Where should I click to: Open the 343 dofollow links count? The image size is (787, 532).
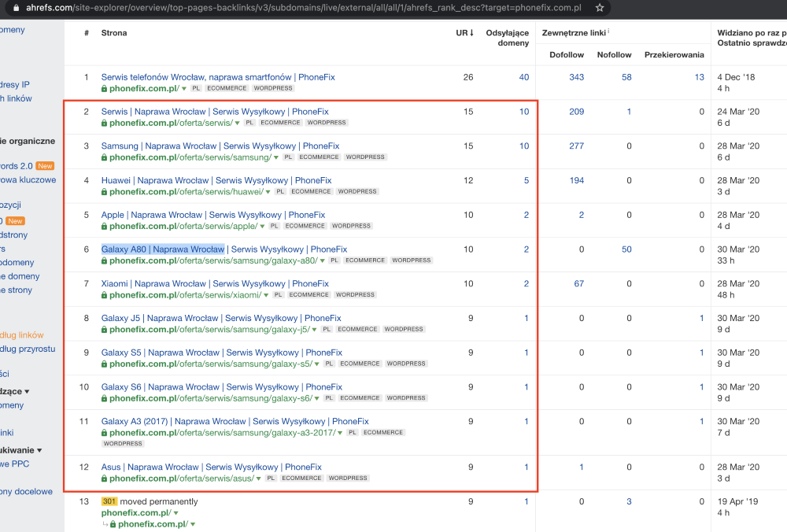[577, 77]
